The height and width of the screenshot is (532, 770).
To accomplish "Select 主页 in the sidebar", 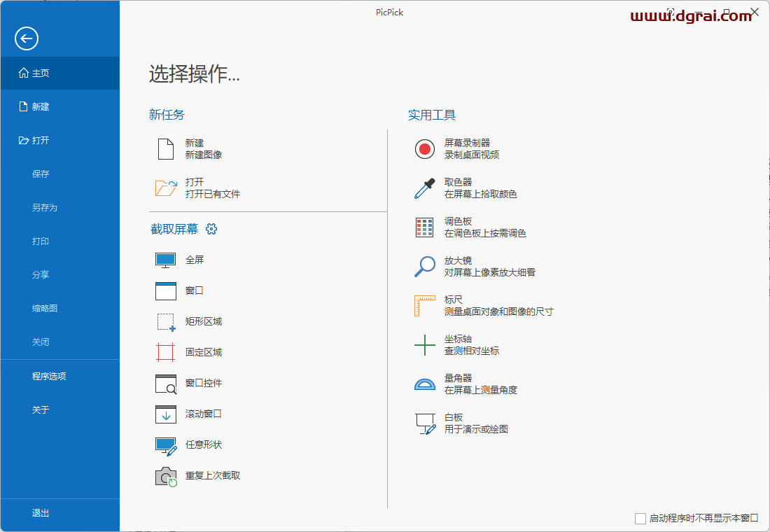I will 60,73.
